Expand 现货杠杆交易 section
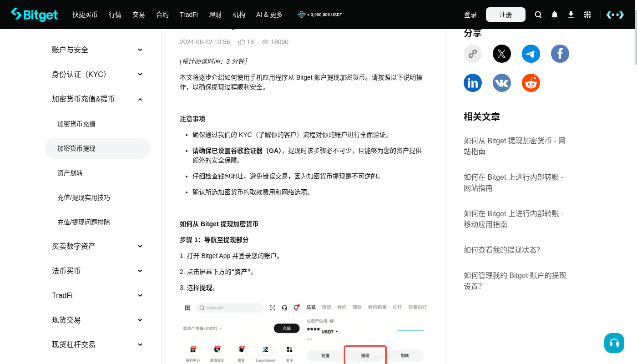This screenshot has width=637, height=364. point(97,344)
